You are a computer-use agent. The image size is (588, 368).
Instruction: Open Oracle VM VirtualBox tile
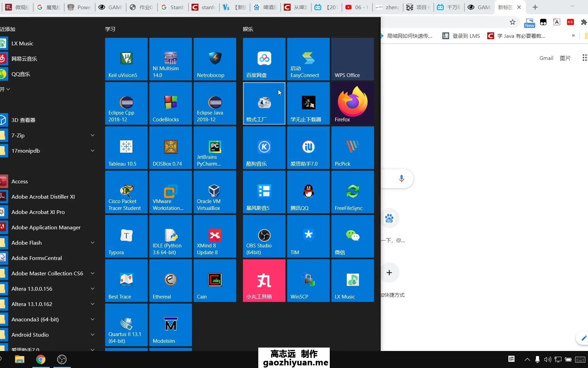pyautogui.click(x=215, y=192)
